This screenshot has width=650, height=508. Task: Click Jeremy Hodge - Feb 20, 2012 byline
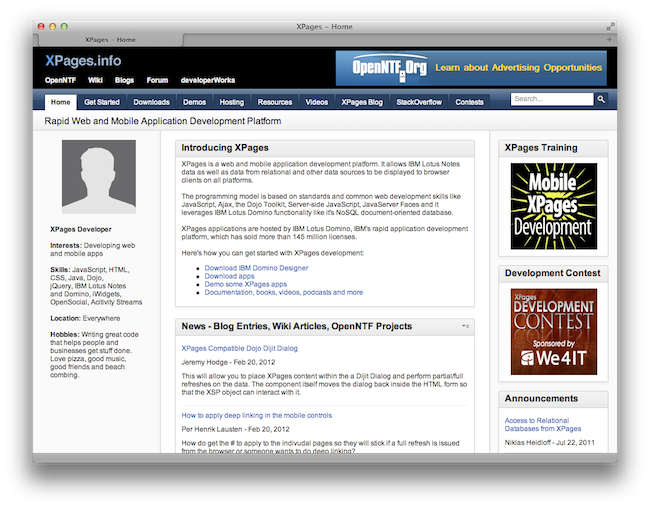pyautogui.click(x=228, y=362)
